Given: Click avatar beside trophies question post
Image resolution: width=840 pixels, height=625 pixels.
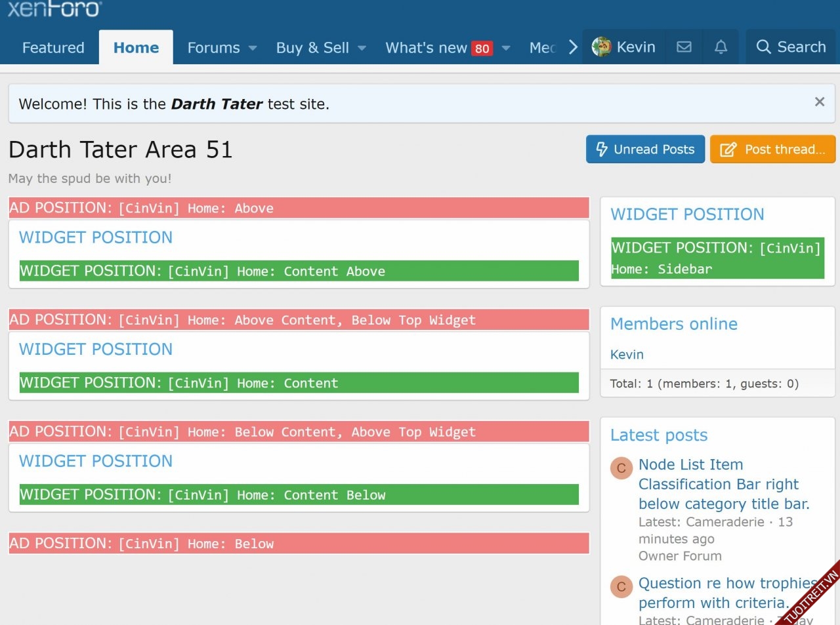Looking at the screenshot, I should [621, 587].
